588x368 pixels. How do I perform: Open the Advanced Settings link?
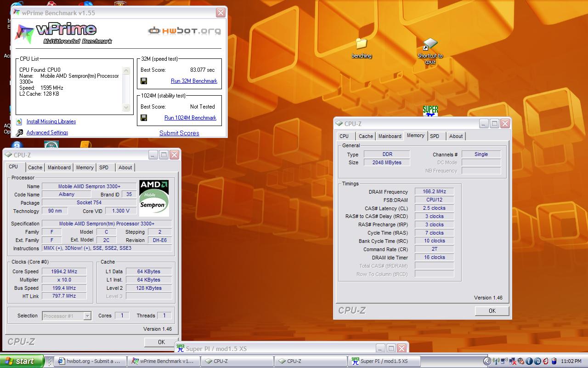[x=47, y=132]
